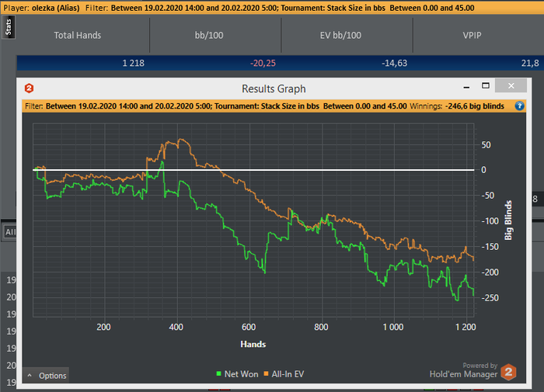Expand the Options panel

click(x=46, y=376)
